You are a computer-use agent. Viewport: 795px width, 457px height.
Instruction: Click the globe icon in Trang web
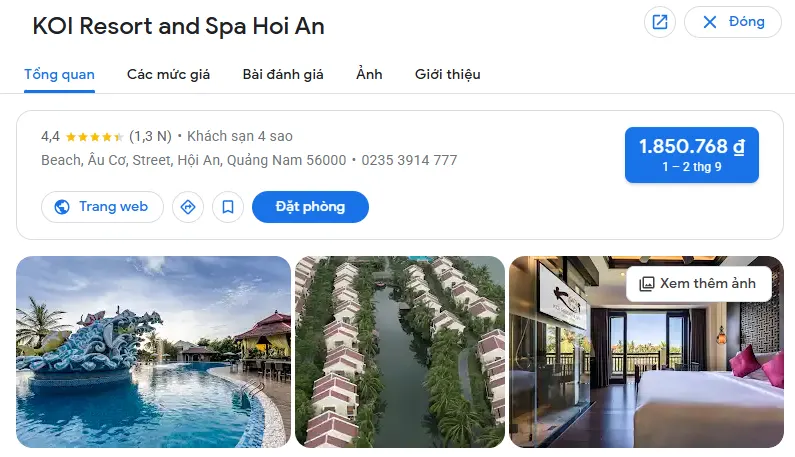pyautogui.click(x=62, y=207)
